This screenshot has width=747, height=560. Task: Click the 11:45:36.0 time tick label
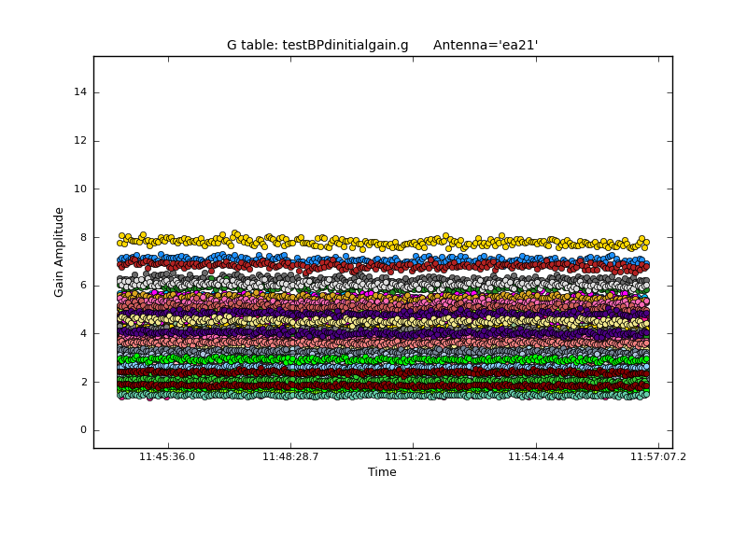pos(167,456)
